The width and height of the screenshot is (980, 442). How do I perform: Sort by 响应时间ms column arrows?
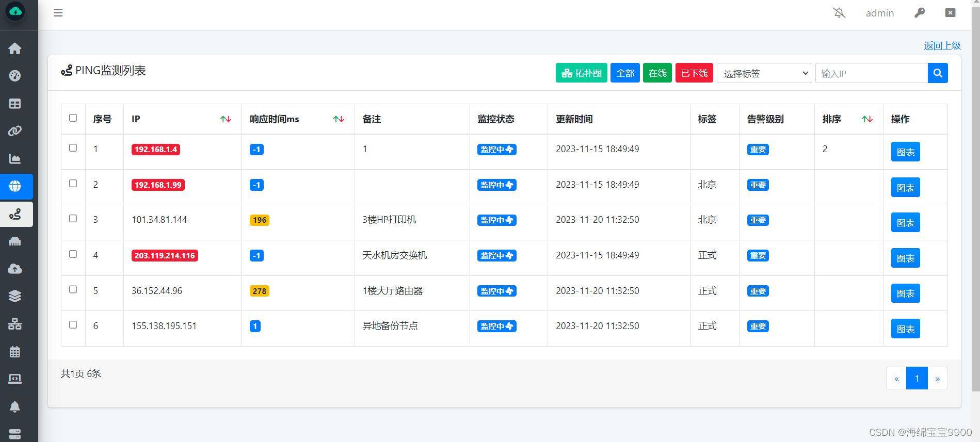pos(339,119)
